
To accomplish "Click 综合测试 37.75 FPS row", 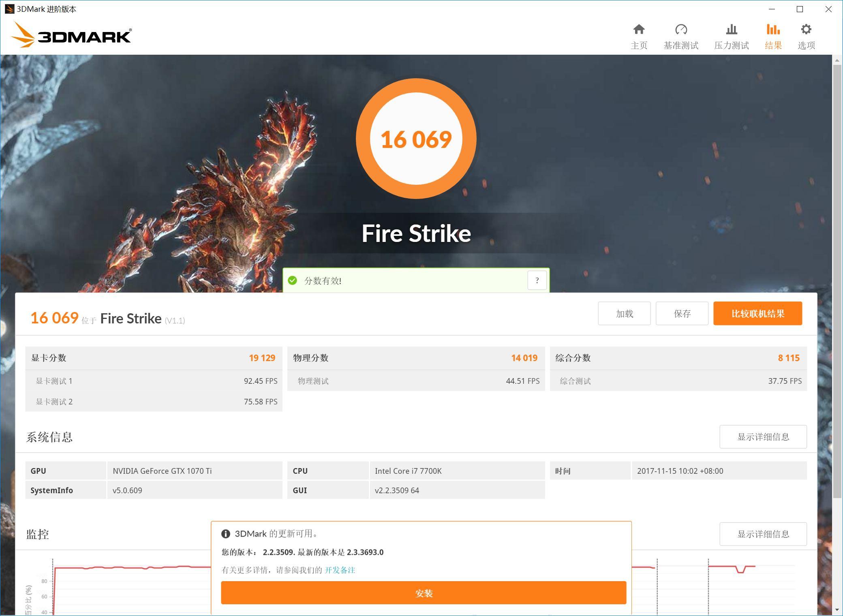I will (x=678, y=381).
